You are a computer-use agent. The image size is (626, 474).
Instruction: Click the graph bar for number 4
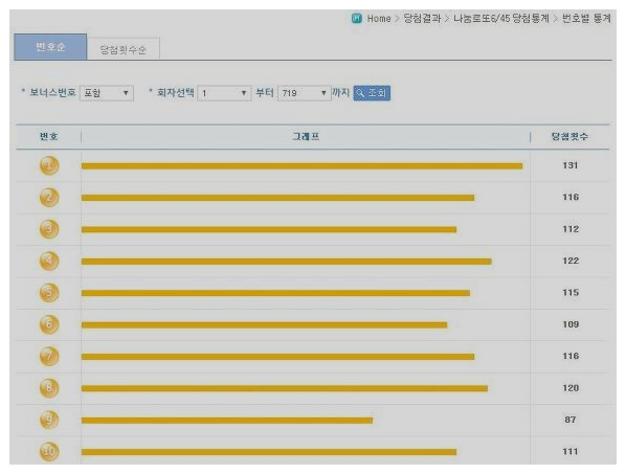click(x=287, y=262)
